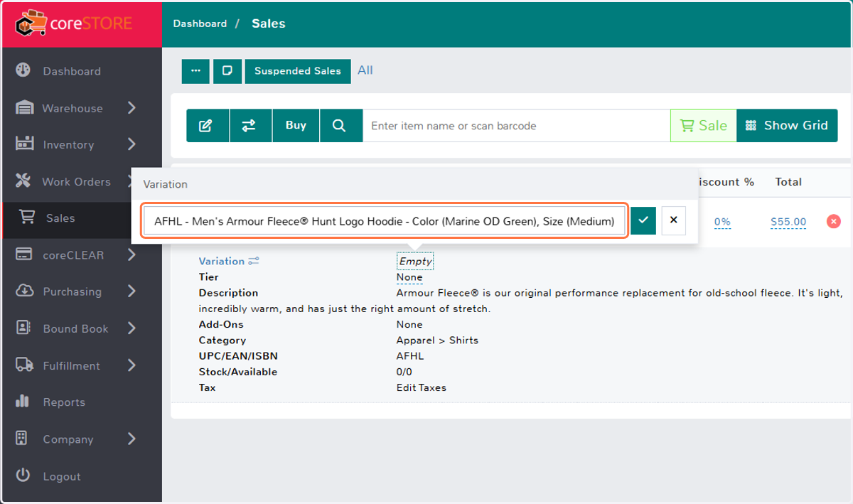Click the edit pencil toolbar button
Screen dimensions: 853x504
[208, 126]
